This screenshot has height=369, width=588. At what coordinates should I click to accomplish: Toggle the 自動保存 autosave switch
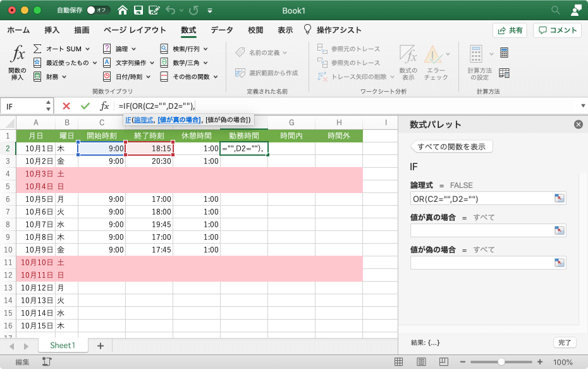click(x=98, y=10)
